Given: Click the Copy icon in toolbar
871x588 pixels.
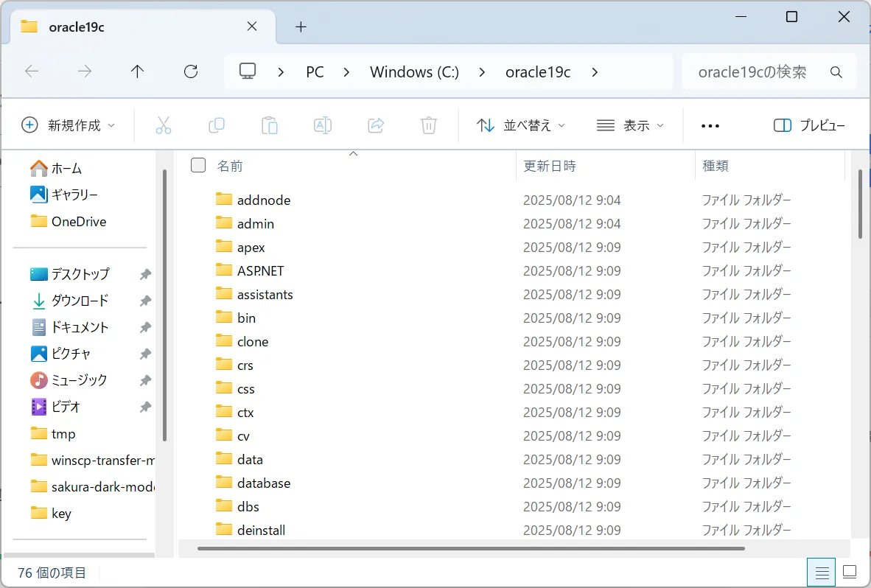Looking at the screenshot, I should pyautogui.click(x=216, y=125).
